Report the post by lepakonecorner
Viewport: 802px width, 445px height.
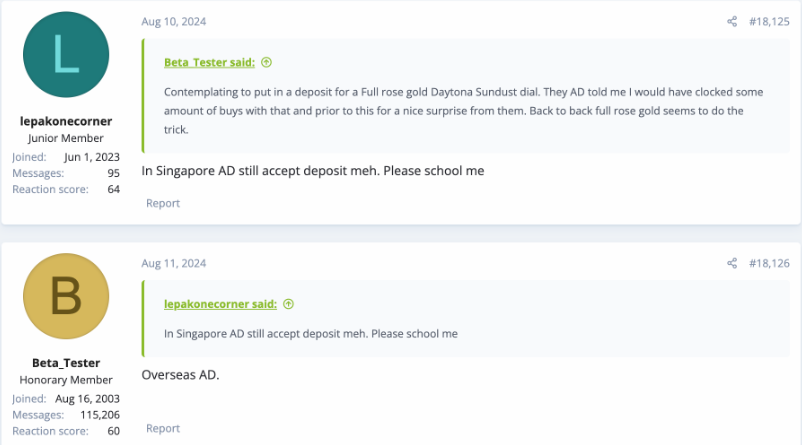(x=163, y=203)
